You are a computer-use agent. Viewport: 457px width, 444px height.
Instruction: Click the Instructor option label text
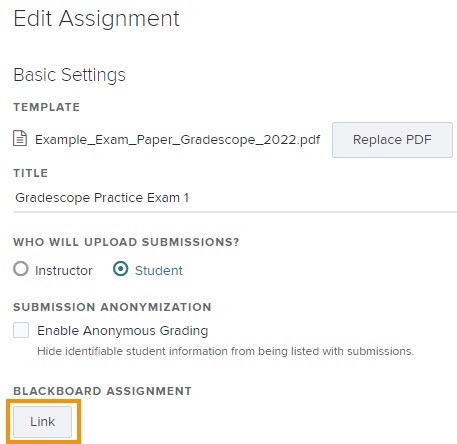[x=64, y=270]
